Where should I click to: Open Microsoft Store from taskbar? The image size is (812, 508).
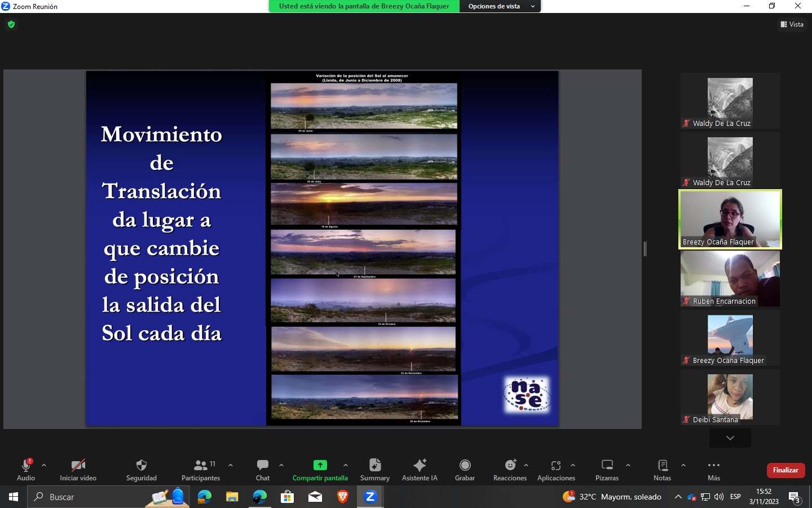288,497
